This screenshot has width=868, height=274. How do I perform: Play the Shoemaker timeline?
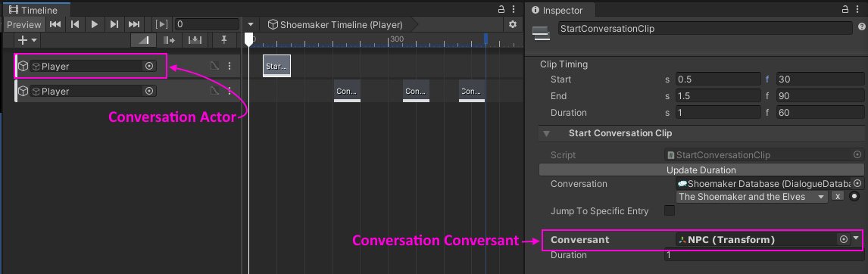point(95,24)
